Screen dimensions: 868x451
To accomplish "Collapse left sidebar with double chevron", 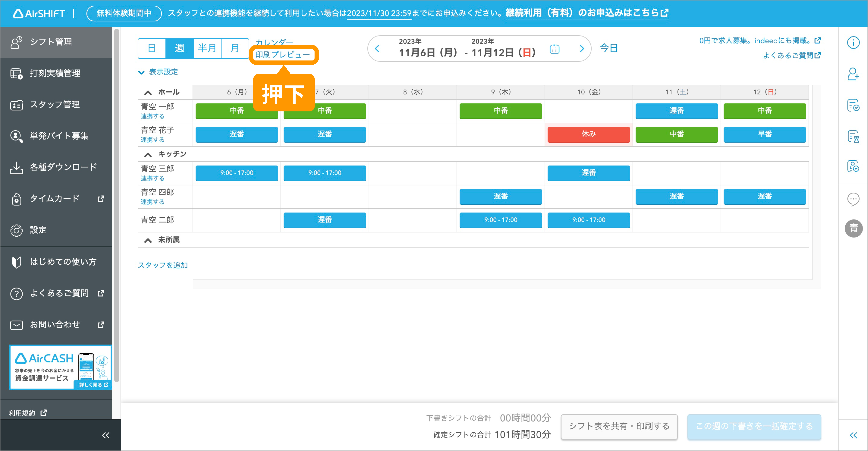I will pos(106,435).
